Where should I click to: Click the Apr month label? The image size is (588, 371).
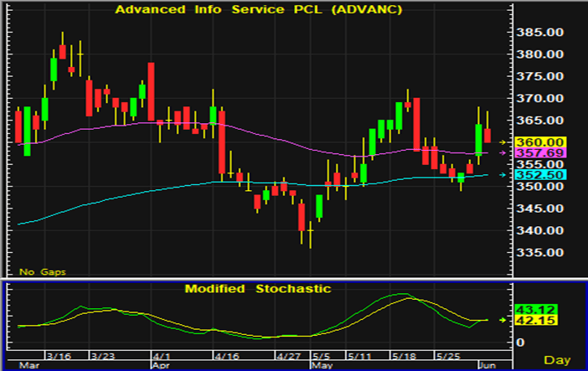pyautogui.click(x=162, y=365)
